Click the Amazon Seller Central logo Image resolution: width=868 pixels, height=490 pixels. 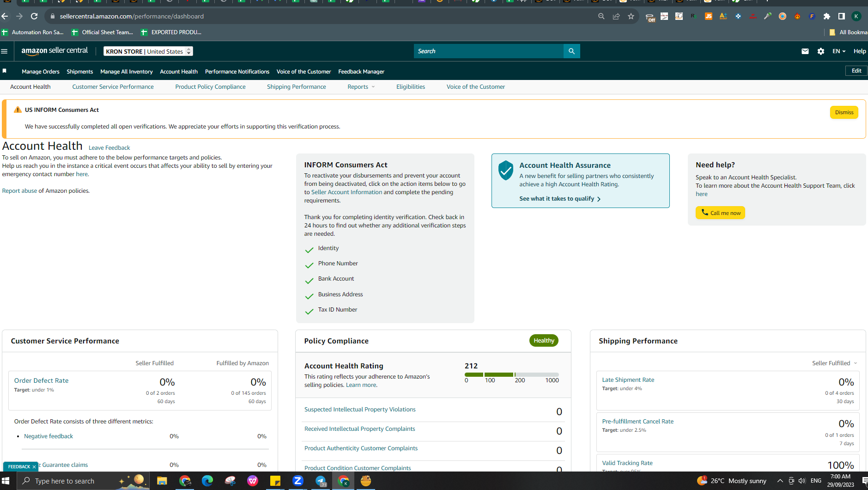[x=55, y=51]
